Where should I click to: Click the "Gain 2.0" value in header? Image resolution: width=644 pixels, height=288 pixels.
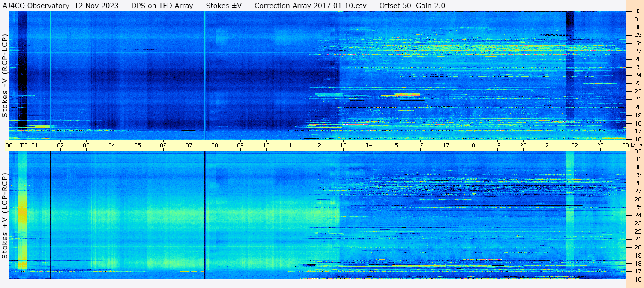tap(431, 6)
